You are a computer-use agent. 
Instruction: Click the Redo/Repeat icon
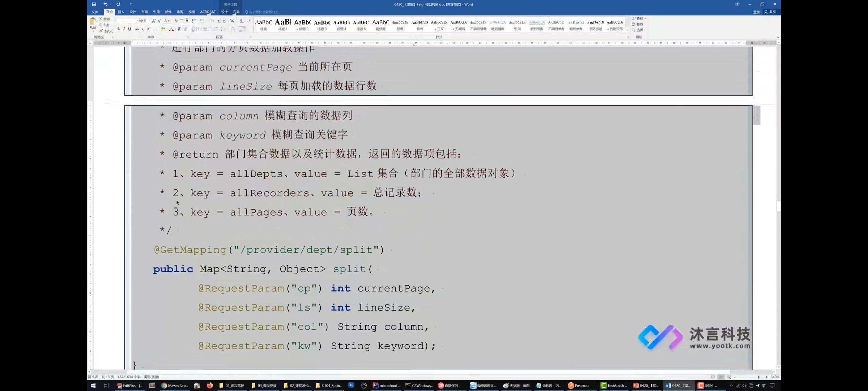click(118, 4)
